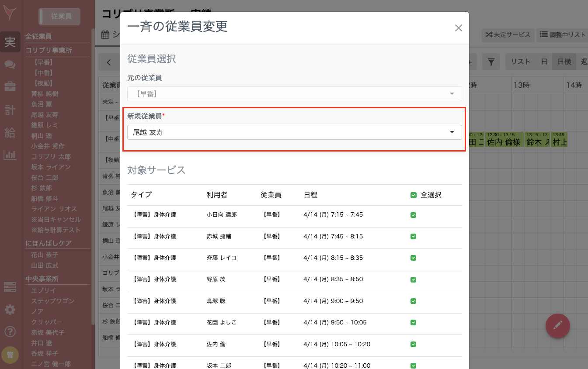Select the 週 view tab
The height and width of the screenshot is (369, 588).
[585, 62]
